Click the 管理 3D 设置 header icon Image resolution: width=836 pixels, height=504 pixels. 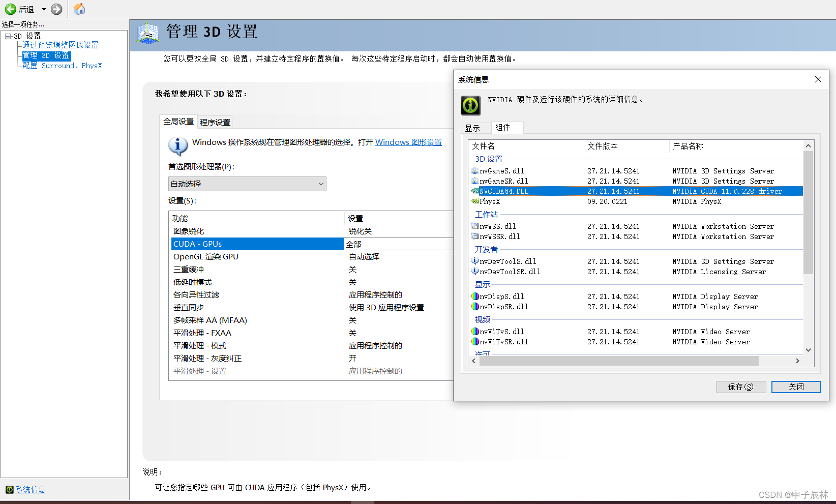click(x=148, y=33)
